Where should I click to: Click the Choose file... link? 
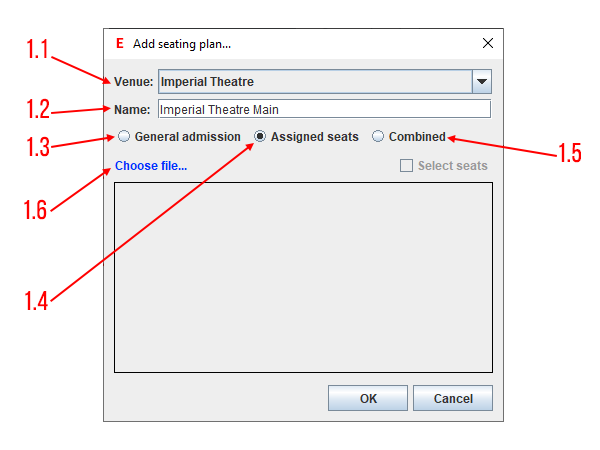tap(151, 166)
